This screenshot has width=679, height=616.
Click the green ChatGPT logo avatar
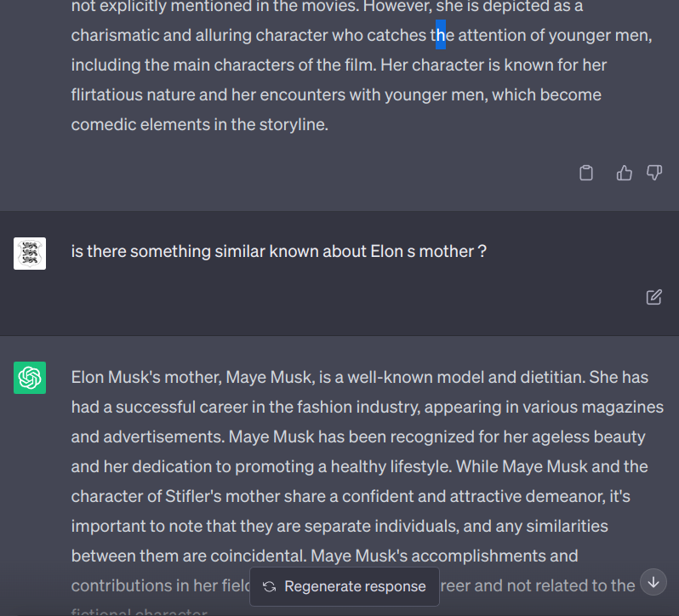[30, 377]
